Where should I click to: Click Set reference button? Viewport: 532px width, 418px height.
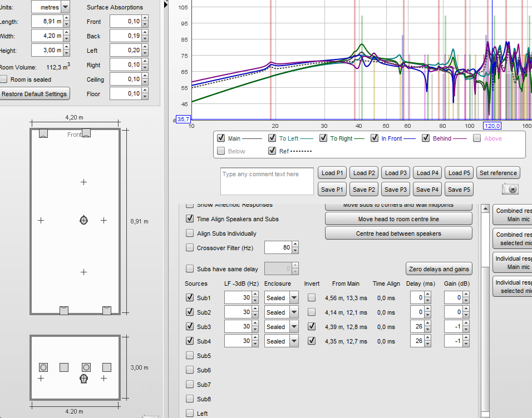click(498, 173)
